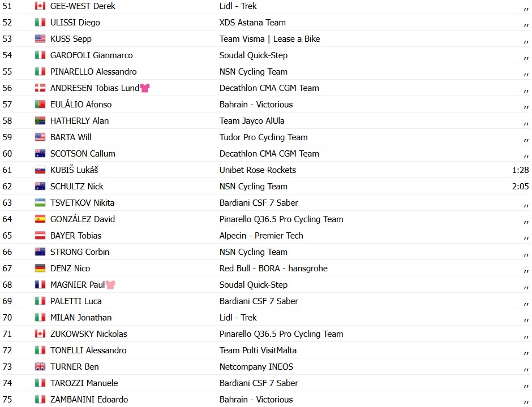Select rider name GAROFOLI Gianmarco
Viewport: 532px width, 407px height.
[x=92, y=55]
